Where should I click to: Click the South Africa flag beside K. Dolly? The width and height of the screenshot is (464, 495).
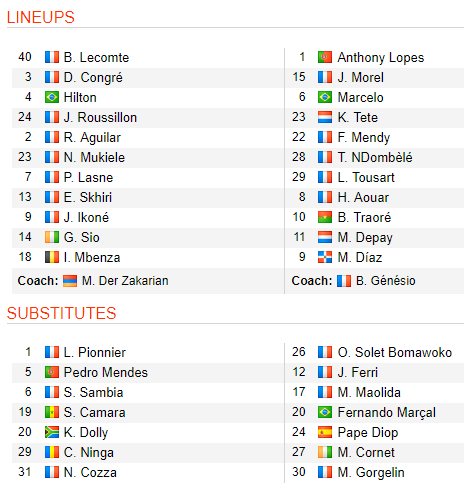pyautogui.click(x=52, y=432)
